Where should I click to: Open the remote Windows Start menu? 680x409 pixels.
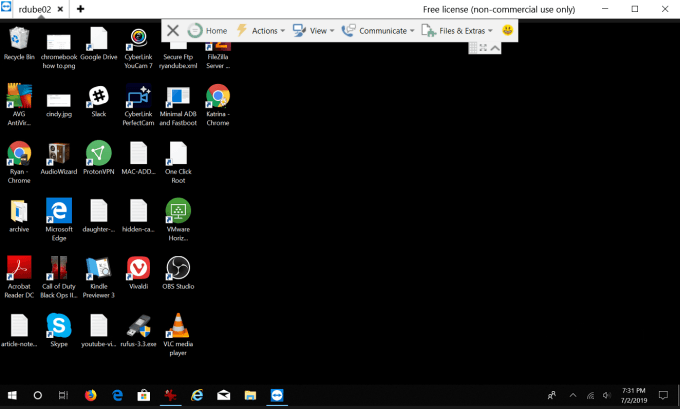coord(12,395)
